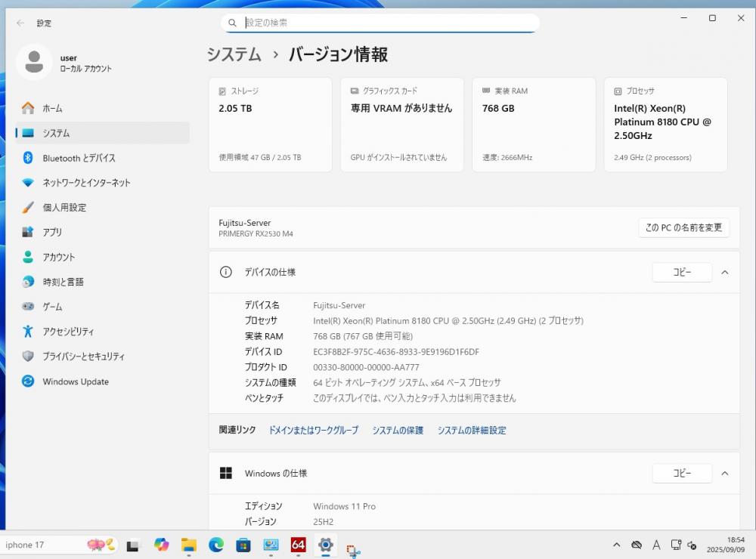Open the monitor app icon on taskbar

tap(271, 545)
